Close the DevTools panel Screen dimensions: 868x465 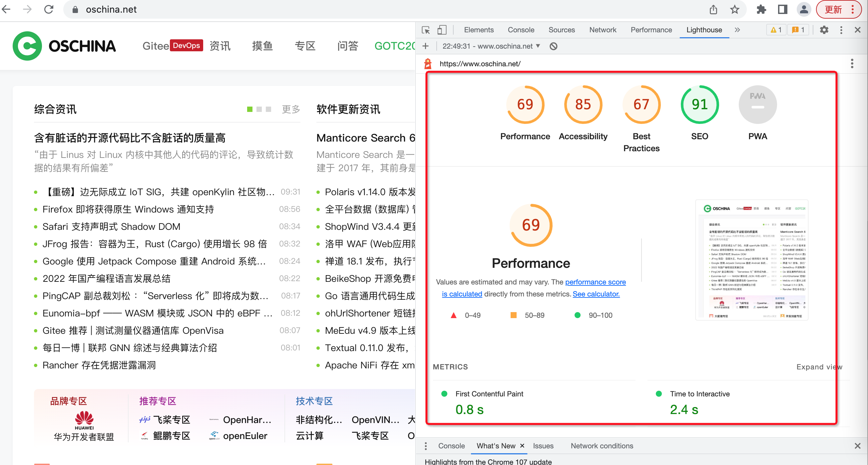(x=857, y=30)
